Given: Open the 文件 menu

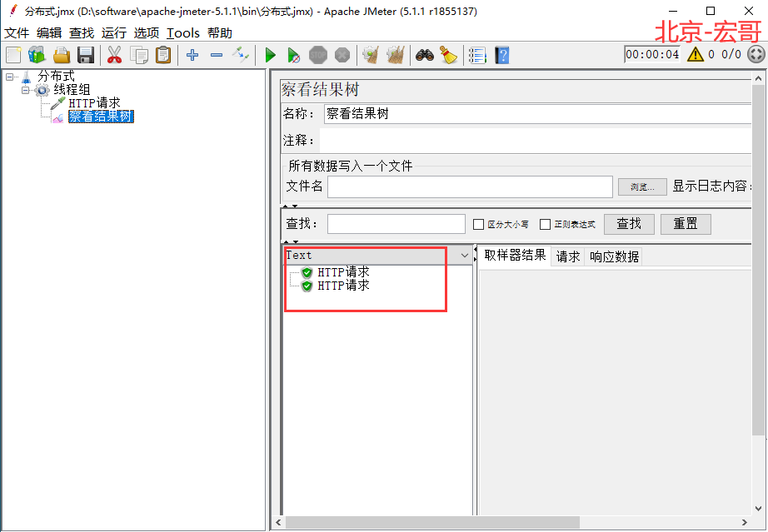Looking at the screenshot, I should (x=17, y=32).
